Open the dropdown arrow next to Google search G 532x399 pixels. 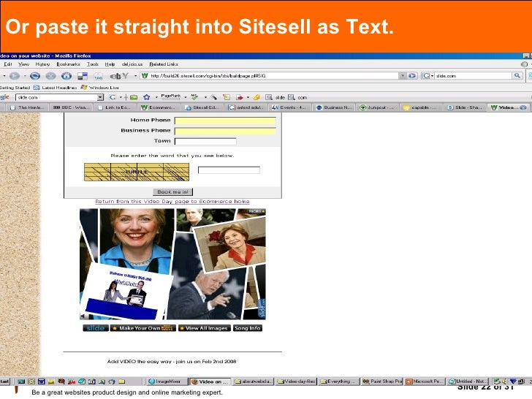point(121,97)
